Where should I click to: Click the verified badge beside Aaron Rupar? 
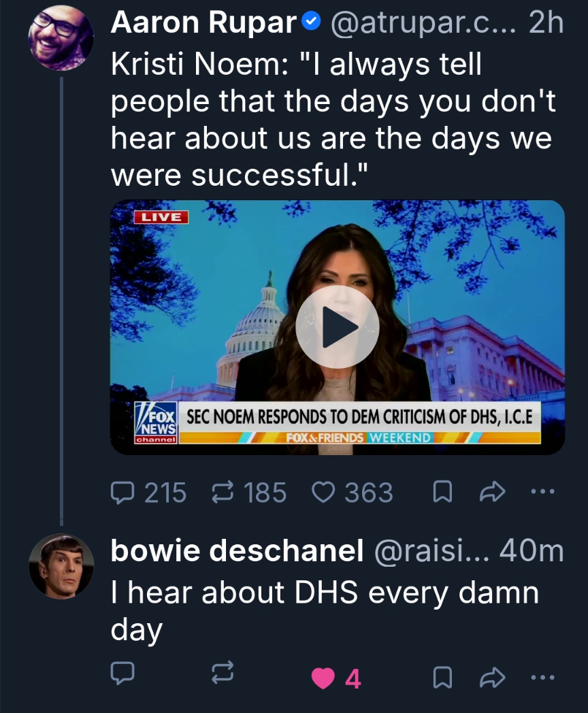311,24
